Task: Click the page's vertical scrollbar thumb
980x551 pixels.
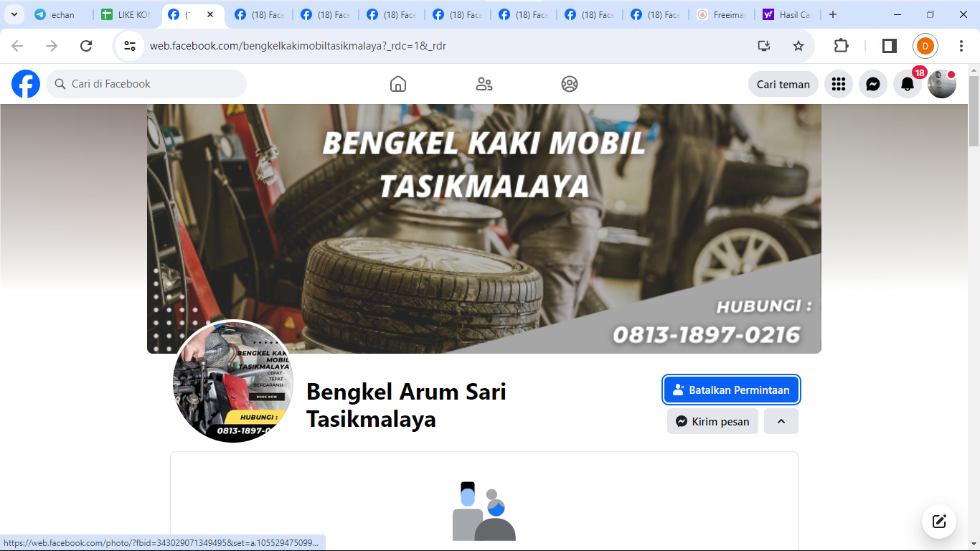Action: (x=974, y=111)
